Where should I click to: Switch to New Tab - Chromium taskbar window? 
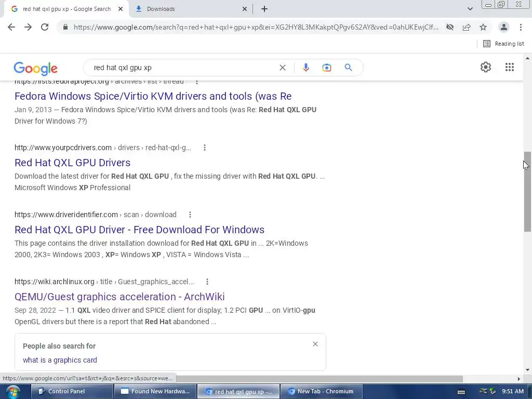pos(322,391)
